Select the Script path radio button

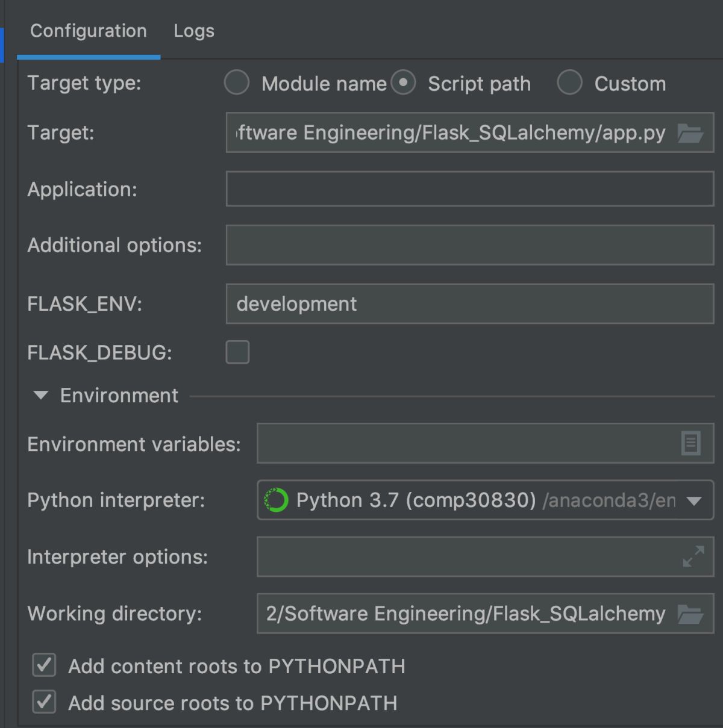click(403, 82)
